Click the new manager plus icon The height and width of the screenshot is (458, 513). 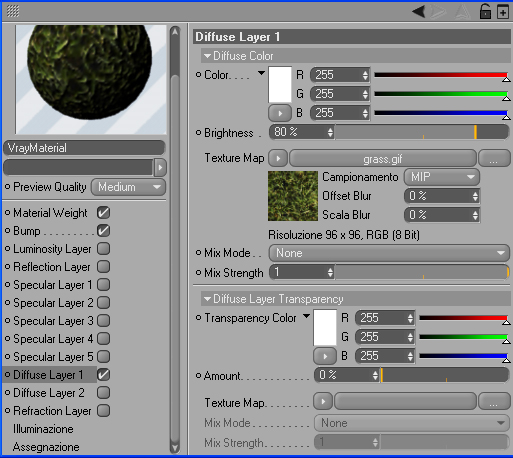(503, 12)
